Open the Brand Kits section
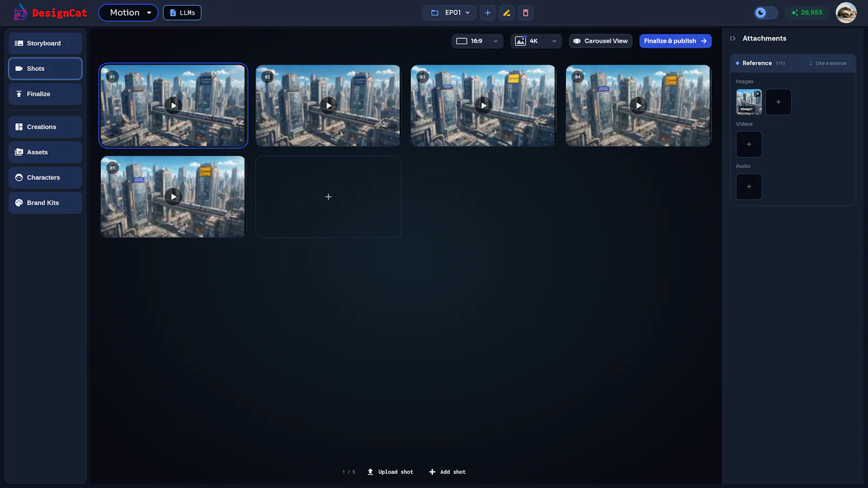Viewport: 868px width, 488px height. [x=45, y=203]
